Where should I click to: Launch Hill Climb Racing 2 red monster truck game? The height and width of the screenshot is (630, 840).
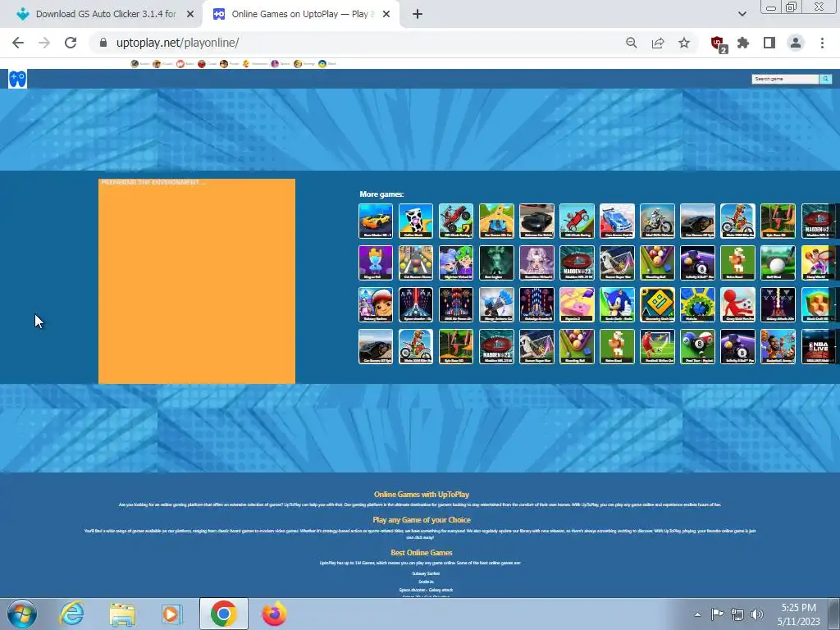pos(456,221)
